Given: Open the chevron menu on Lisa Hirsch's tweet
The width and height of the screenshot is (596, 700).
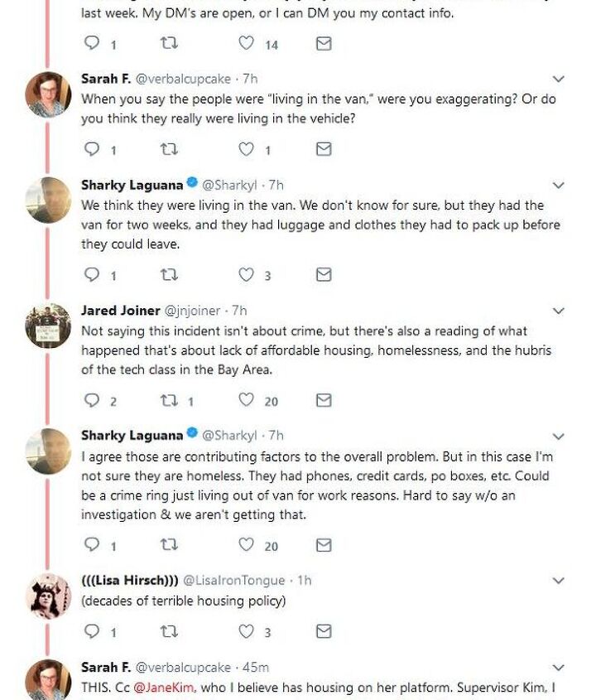Looking at the screenshot, I should tap(559, 581).
